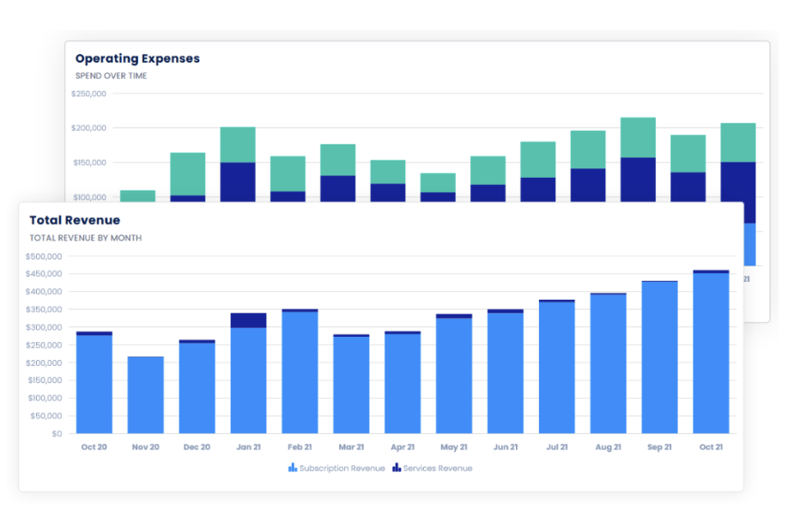Click the Aug 21 axis label

pos(608,447)
